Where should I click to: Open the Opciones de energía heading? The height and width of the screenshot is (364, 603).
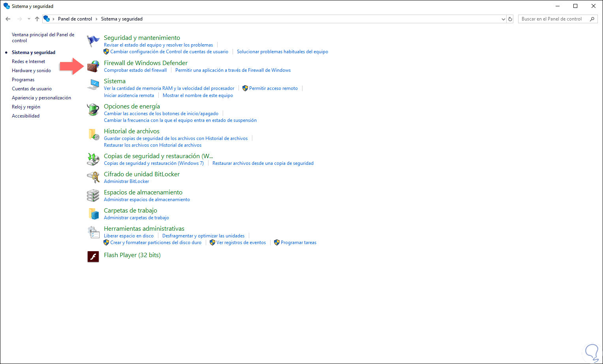point(132,106)
